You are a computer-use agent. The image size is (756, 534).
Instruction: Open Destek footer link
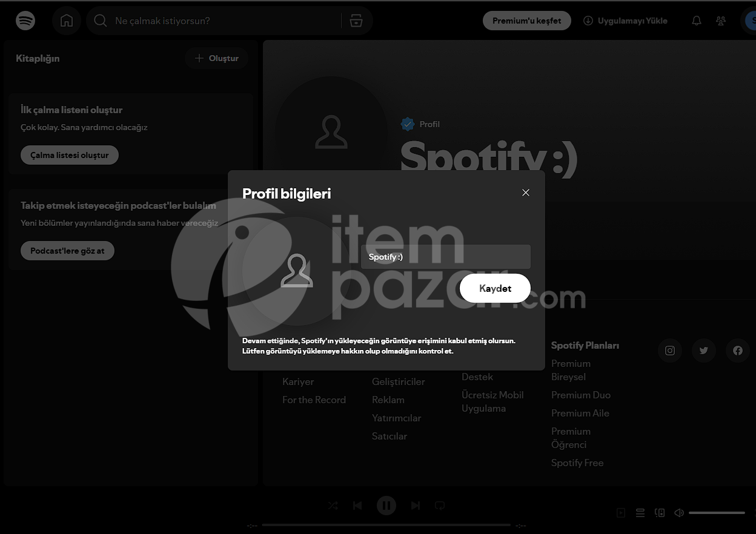click(477, 377)
